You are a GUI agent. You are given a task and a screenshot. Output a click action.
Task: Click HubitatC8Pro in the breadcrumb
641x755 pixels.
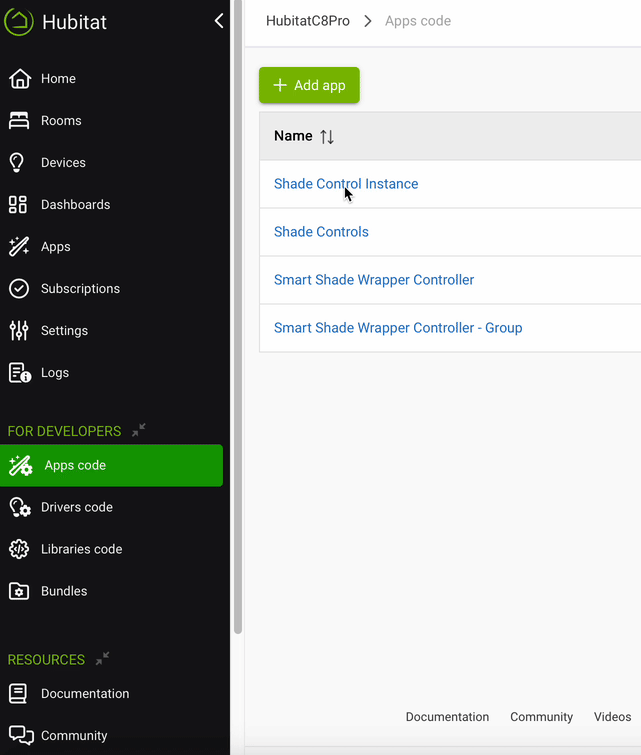tap(308, 21)
